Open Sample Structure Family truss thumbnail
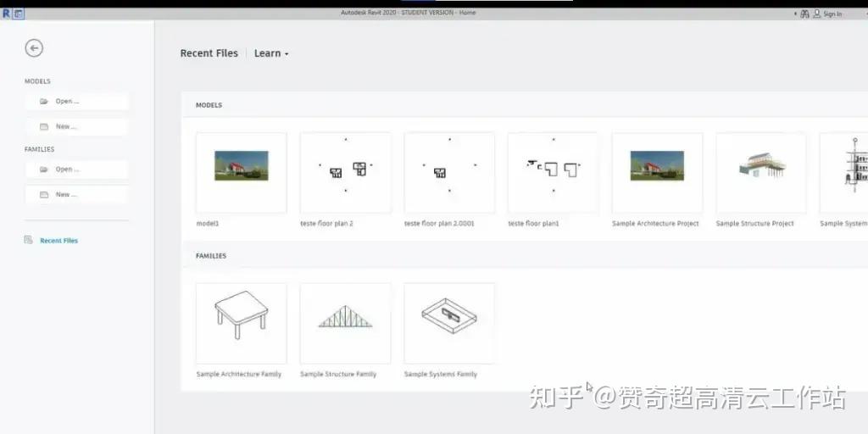Image resolution: width=868 pixels, height=434 pixels. pyautogui.click(x=346, y=323)
